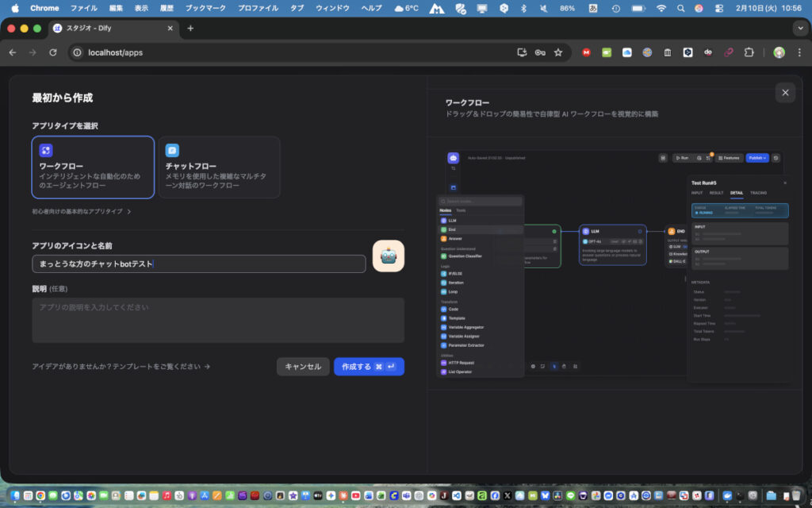
Task: Open the template link at dialog bottom
Action: tap(121, 367)
